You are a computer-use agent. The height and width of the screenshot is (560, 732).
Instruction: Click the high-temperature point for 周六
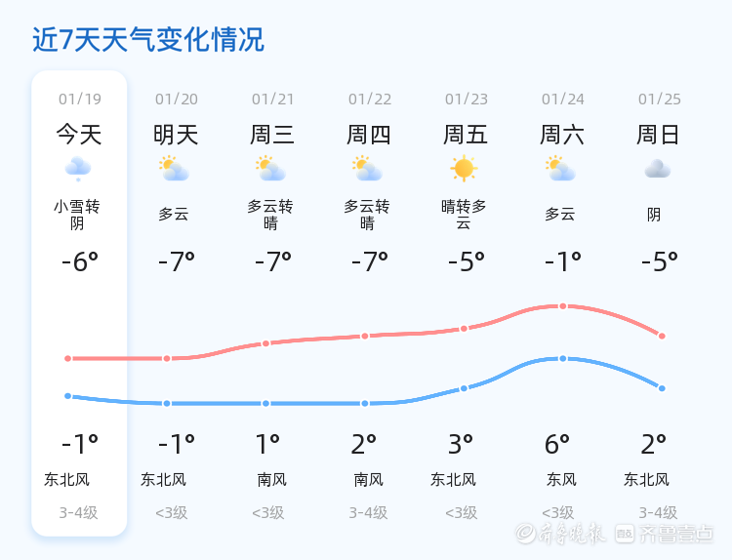point(563,306)
